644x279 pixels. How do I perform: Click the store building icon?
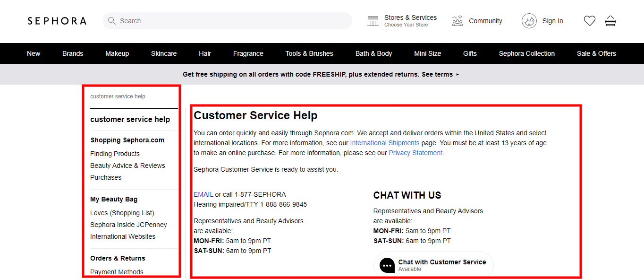tap(373, 21)
